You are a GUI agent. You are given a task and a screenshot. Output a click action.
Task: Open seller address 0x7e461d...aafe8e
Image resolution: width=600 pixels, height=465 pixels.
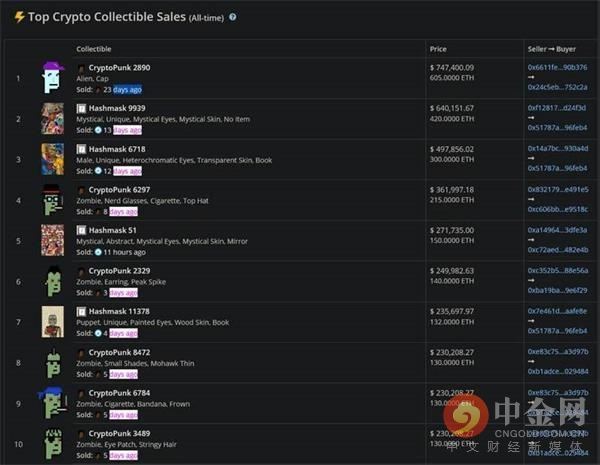(557, 311)
